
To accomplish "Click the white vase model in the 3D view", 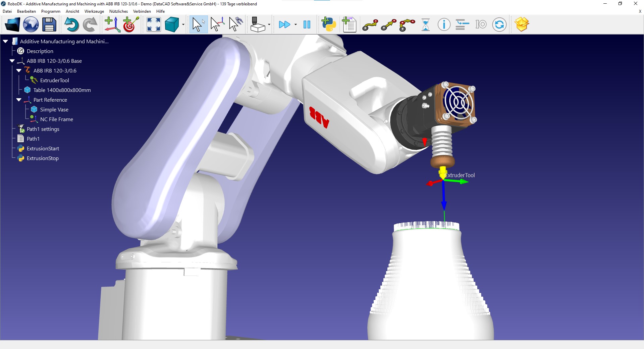I will coord(431,285).
